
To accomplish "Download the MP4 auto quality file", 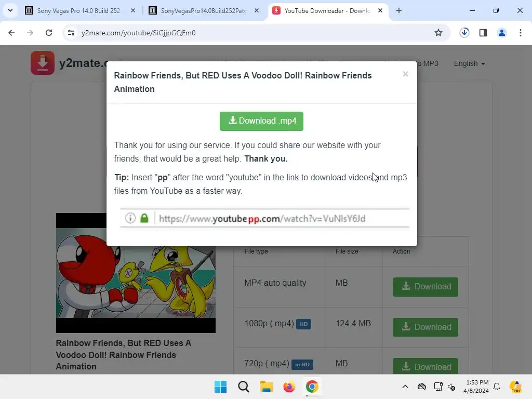I will (425, 287).
